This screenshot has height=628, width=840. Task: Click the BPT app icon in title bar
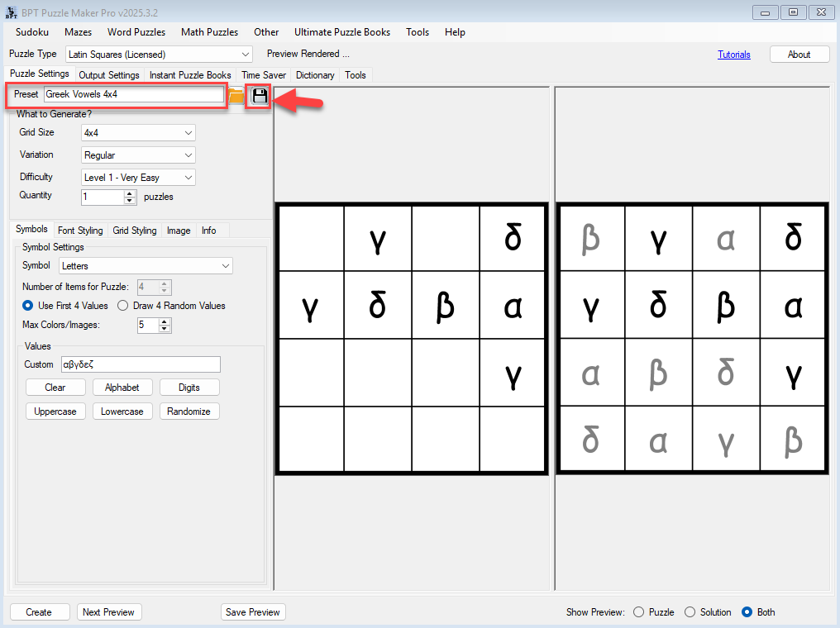click(10, 12)
